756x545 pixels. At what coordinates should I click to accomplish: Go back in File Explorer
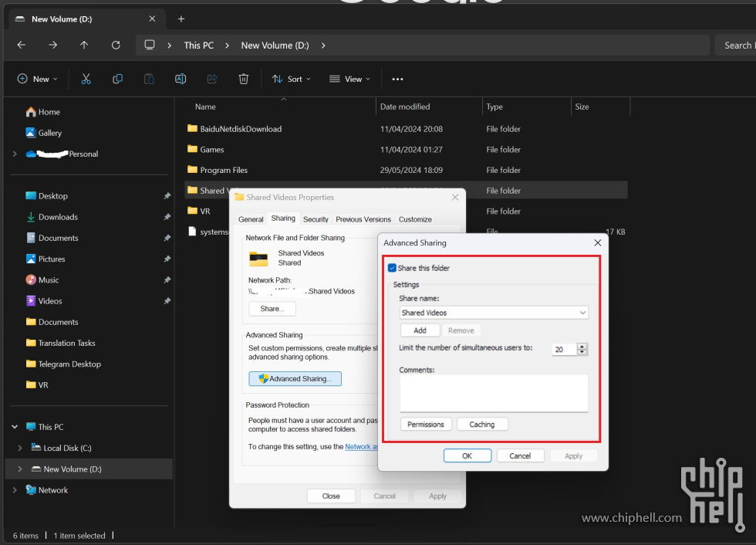pos(22,45)
